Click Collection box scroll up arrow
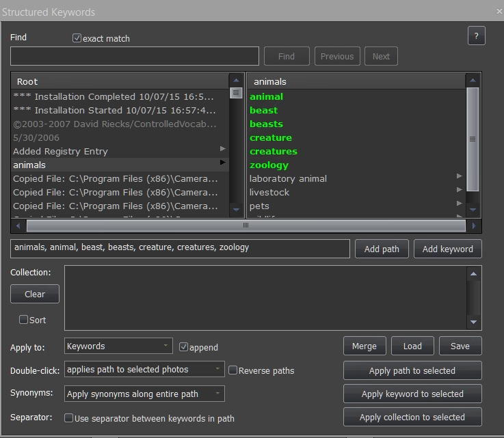 click(473, 274)
